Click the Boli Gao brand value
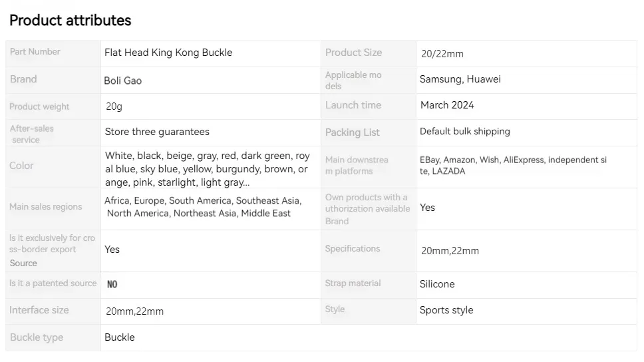644x362 pixels. [123, 81]
